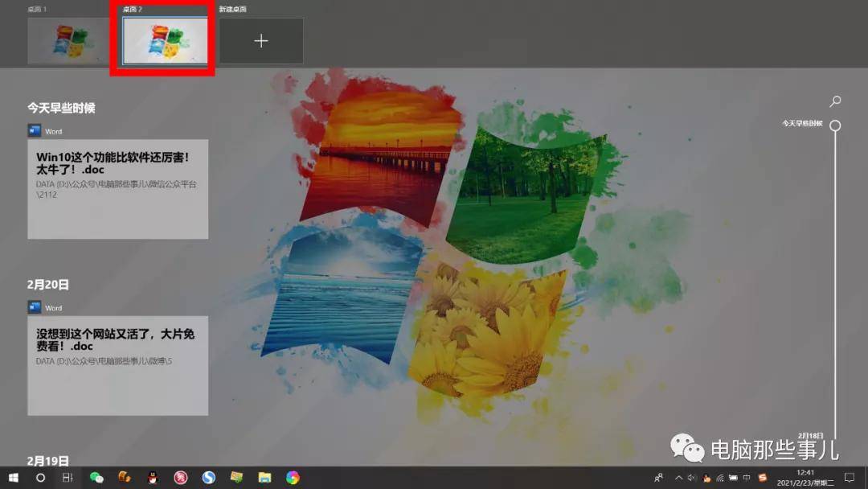The height and width of the screenshot is (489, 868).
Task: Switch to the 桌面 1 desktop thumbnail
Action: (68, 40)
